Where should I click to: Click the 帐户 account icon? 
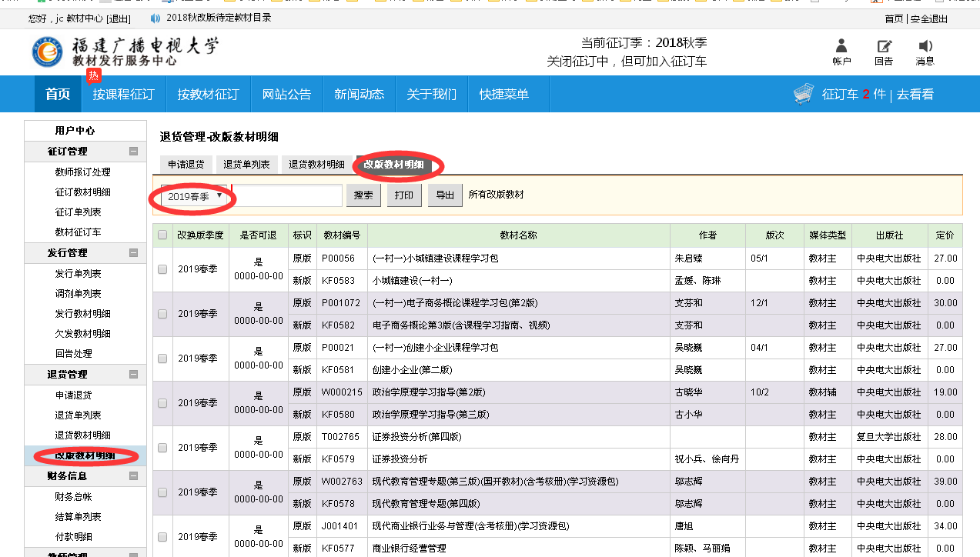coord(841,46)
